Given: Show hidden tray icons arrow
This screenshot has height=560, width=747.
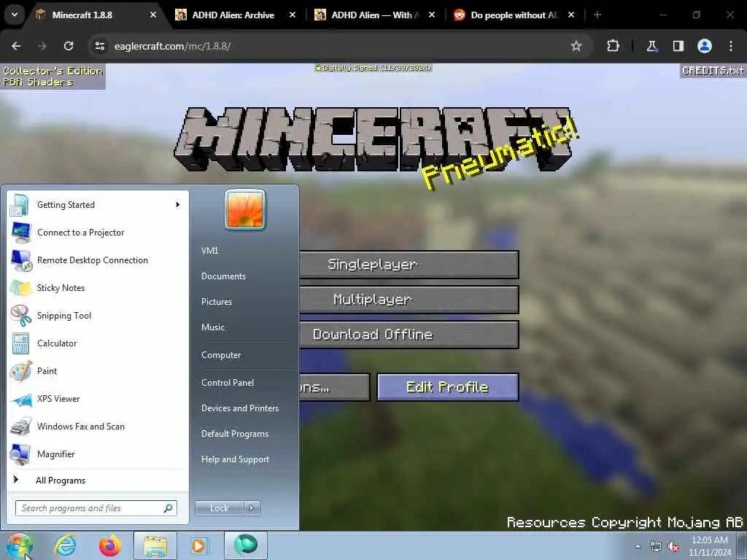Looking at the screenshot, I should pyautogui.click(x=638, y=547).
